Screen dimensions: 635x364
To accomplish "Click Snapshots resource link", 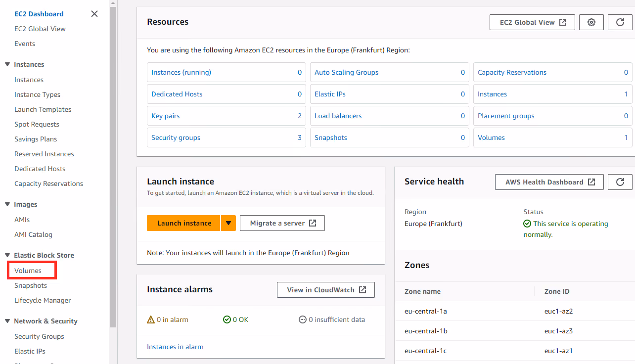I will coord(331,137).
